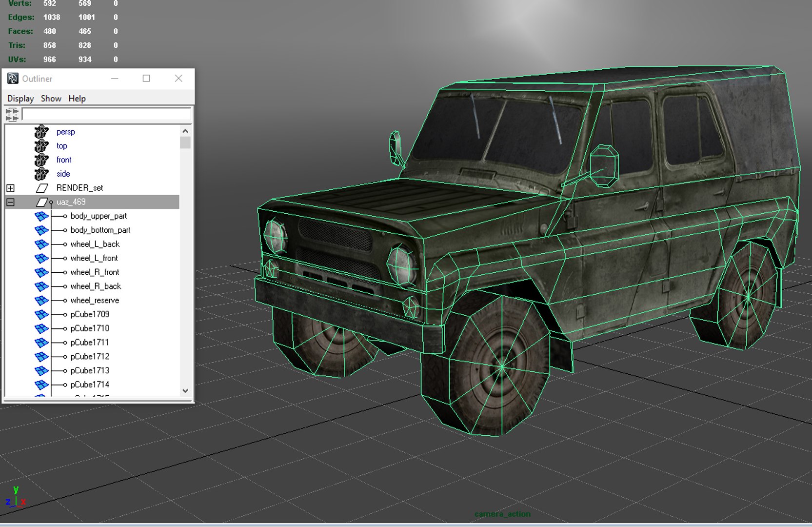Viewport: 812px width, 527px height.
Task: Click mesh icon of body_bottom_part
Action: pyautogui.click(x=41, y=230)
